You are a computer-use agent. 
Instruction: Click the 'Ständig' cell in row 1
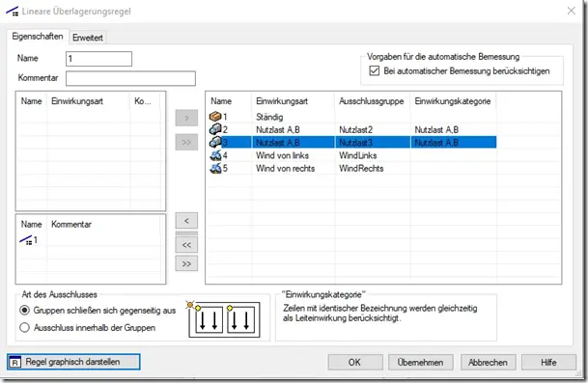tap(269, 117)
